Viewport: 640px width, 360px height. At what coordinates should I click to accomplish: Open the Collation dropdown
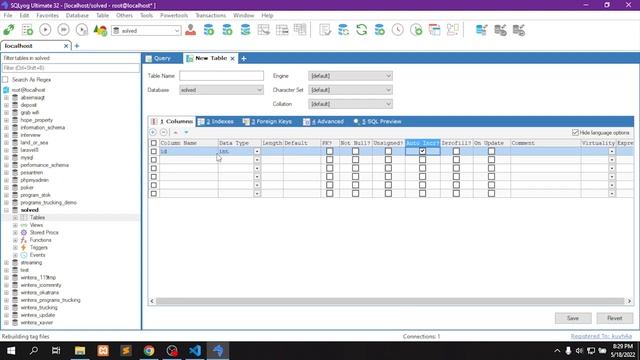pyautogui.click(x=350, y=104)
